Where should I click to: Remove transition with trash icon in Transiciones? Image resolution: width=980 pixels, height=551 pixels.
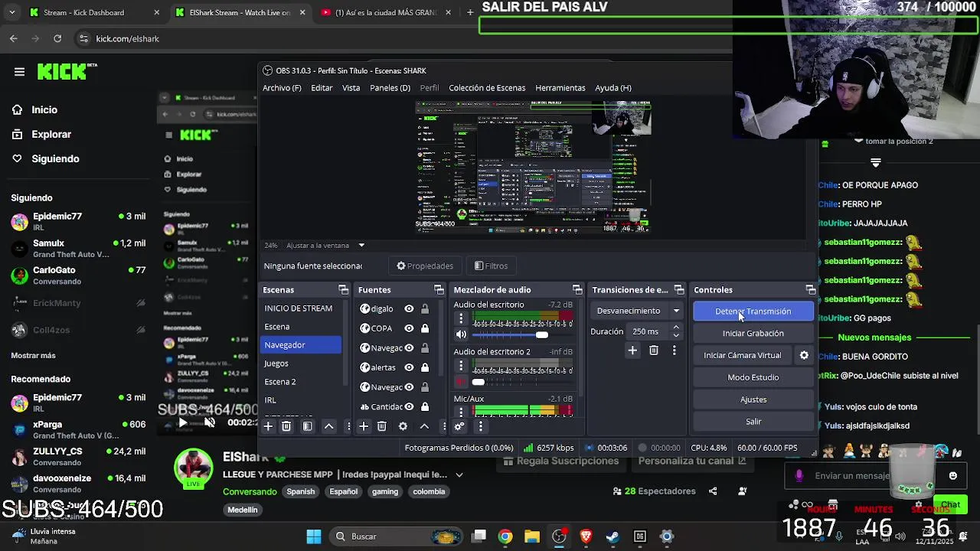[x=654, y=350]
